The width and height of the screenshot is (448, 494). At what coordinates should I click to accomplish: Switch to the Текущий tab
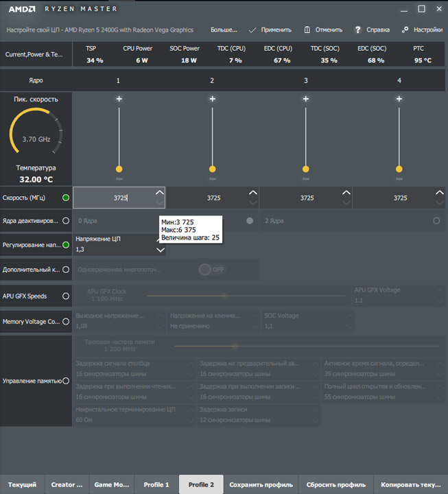pyautogui.click(x=23, y=484)
